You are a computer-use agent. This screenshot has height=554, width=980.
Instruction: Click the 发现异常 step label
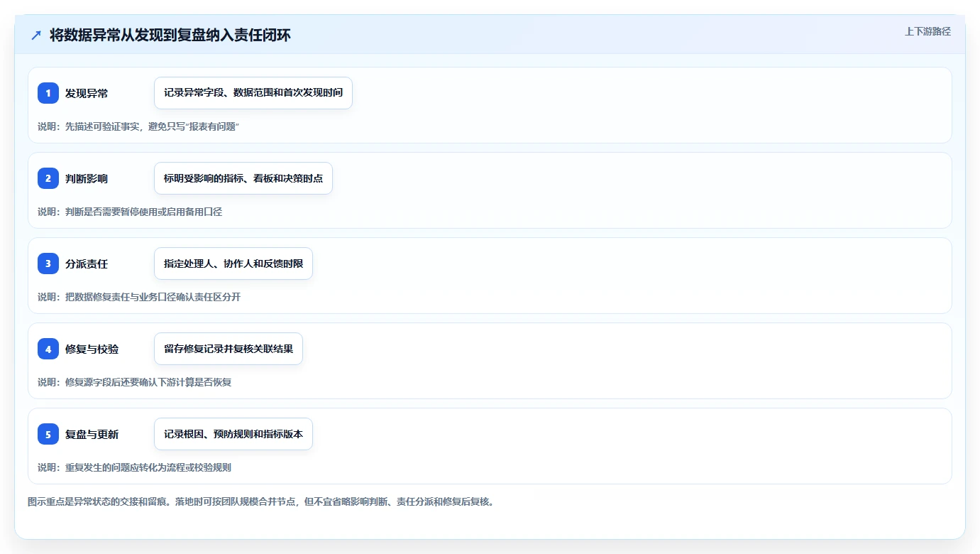tap(87, 93)
